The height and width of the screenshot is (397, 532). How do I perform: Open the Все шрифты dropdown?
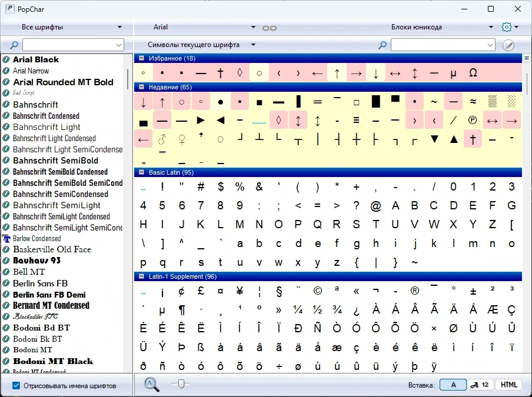click(x=72, y=27)
